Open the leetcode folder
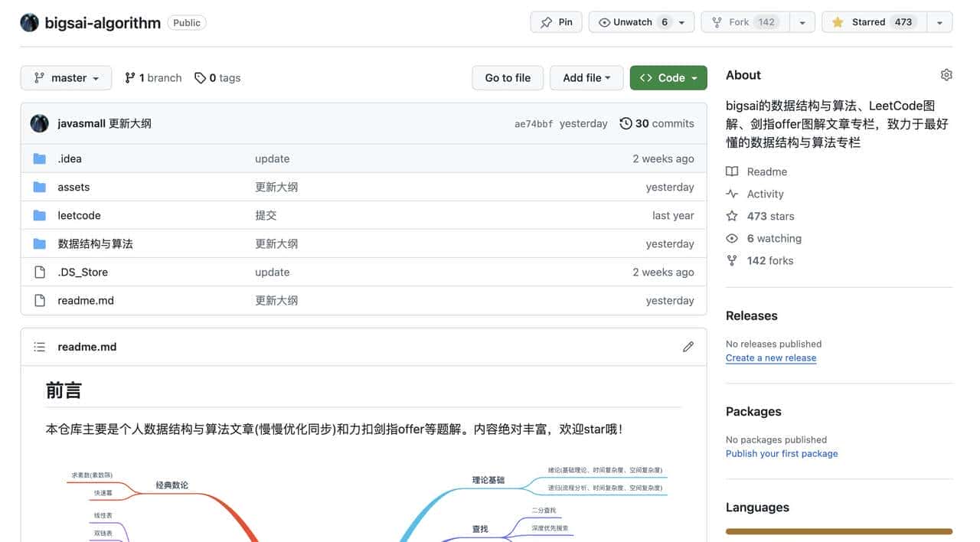This screenshot has width=980, height=542. coord(79,216)
